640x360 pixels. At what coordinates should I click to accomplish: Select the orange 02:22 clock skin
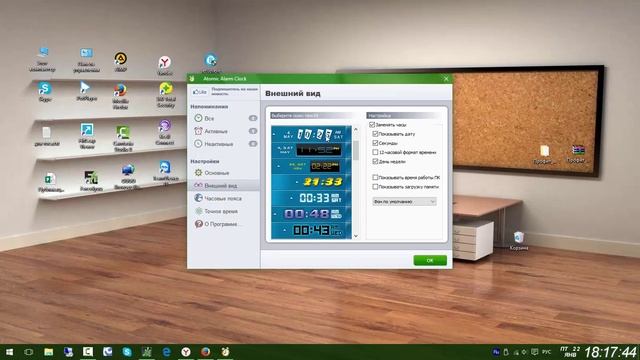[x=311, y=166]
